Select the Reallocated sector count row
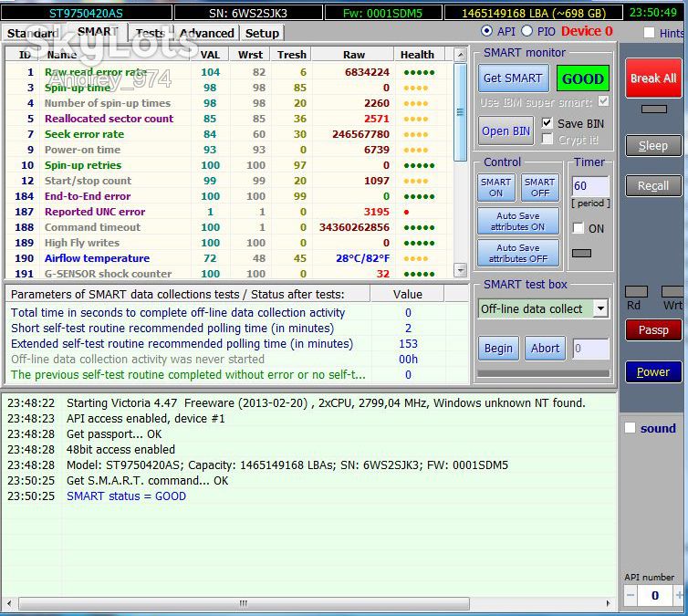Screen dimensions: 688x616 (x=229, y=119)
